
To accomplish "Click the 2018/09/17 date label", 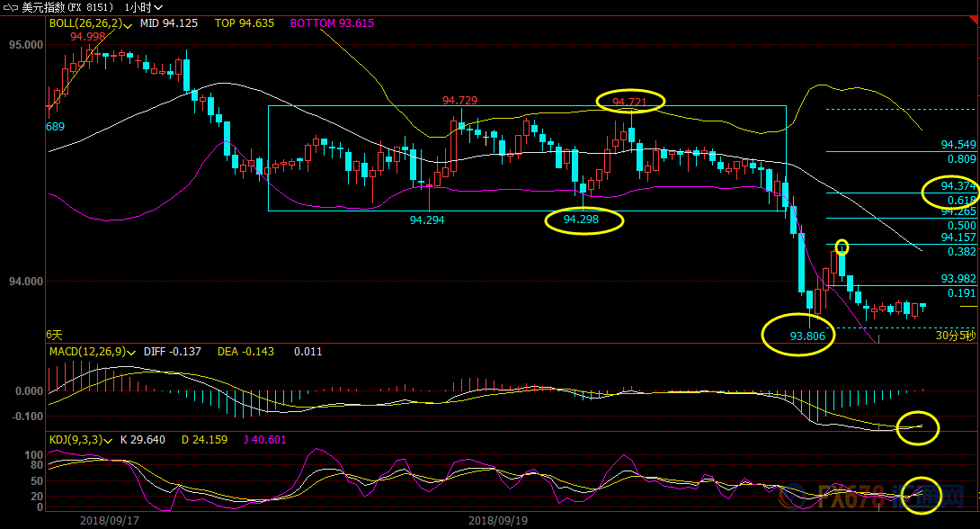I will point(110,520).
